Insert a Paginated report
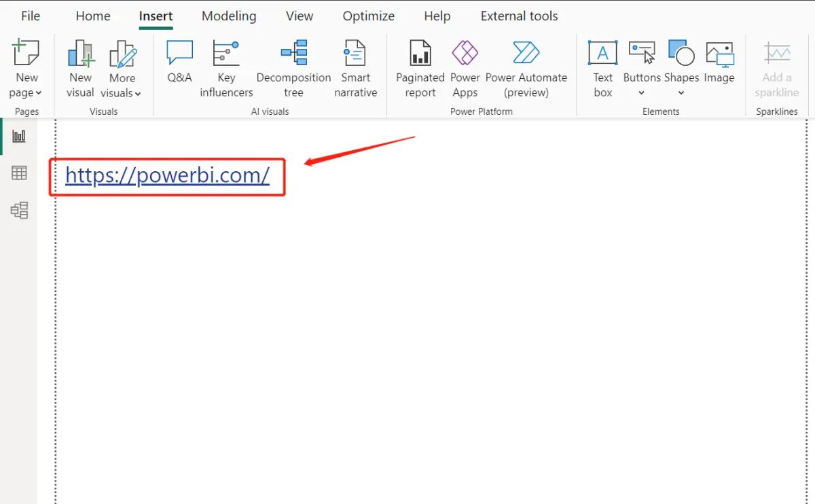This screenshot has width=815, height=504. coord(419,66)
